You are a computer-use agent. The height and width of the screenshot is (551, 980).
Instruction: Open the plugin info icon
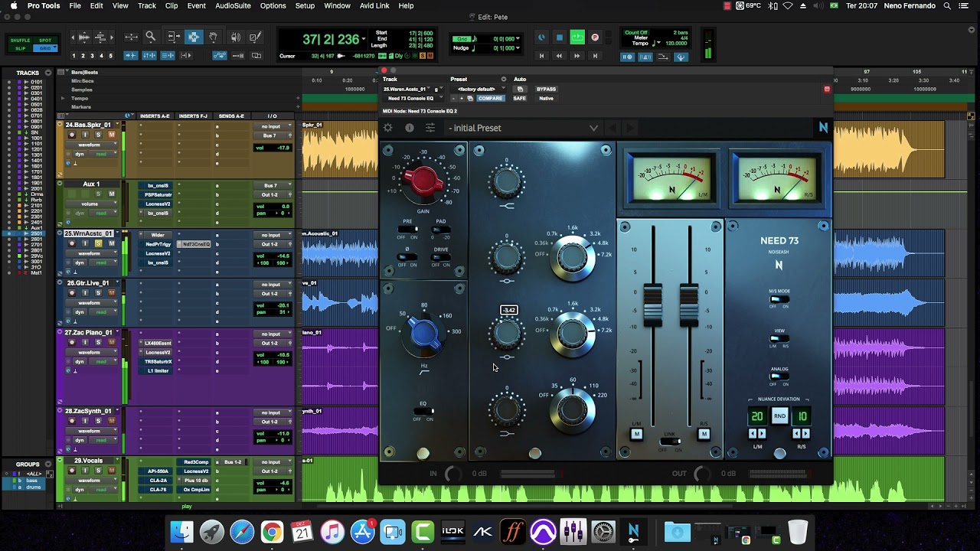pos(410,128)
